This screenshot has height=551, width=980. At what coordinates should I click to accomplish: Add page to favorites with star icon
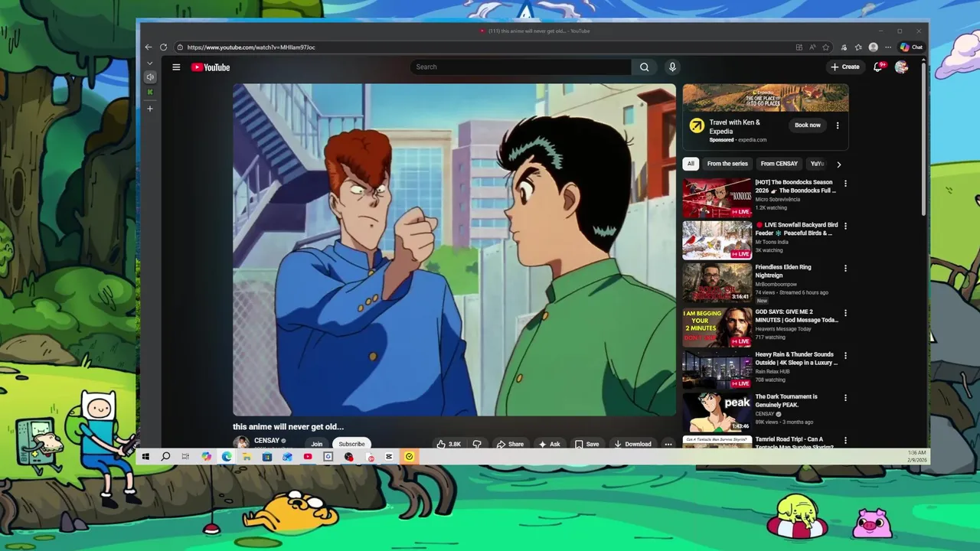pos(825,47)
